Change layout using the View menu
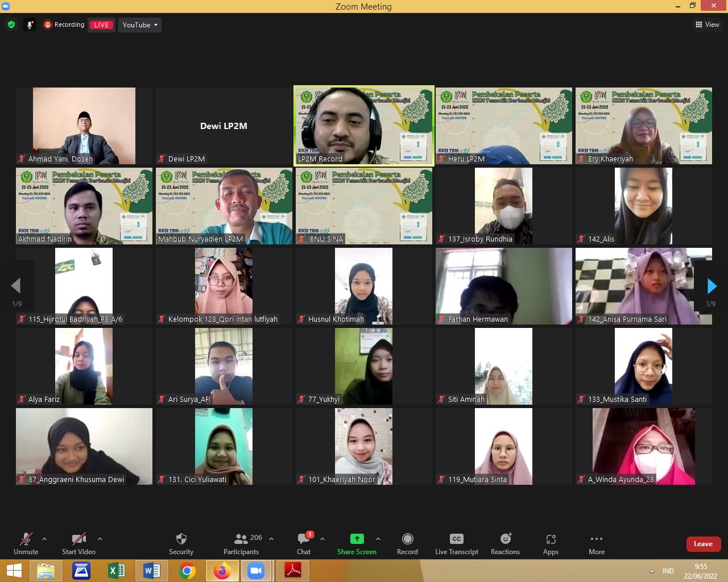Viewport: 728px width, 582px height. tap(707, 24)
